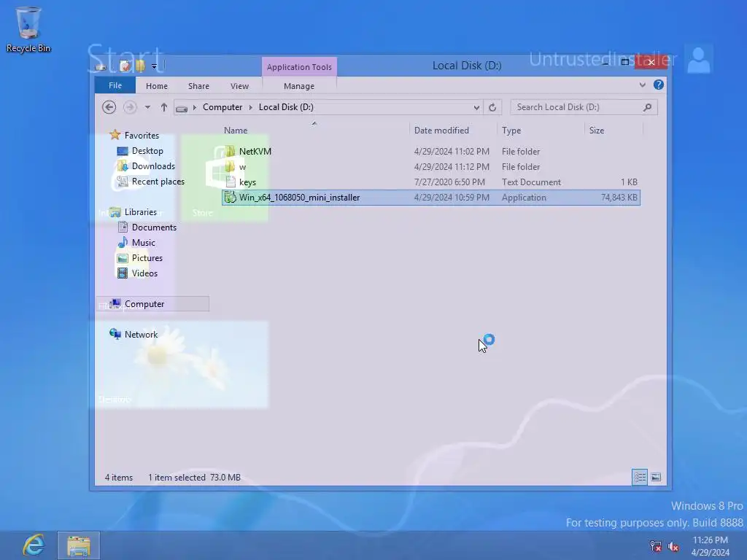Image resolution: width=747 pixels, height=560 pixels.
Task: Sort by the Name column header
Action: pyautogui.click(x=236, y=131)
